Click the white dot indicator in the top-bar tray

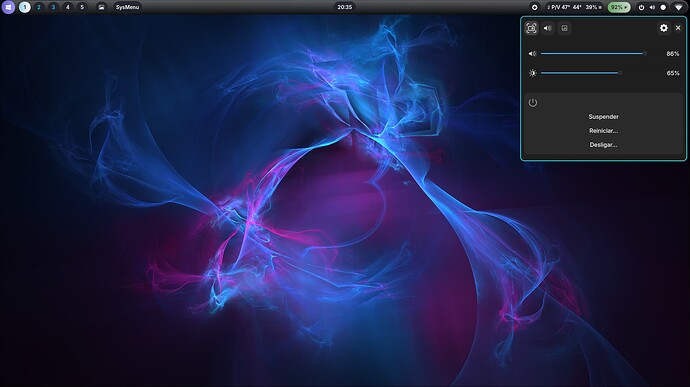[x=663, y=7]
